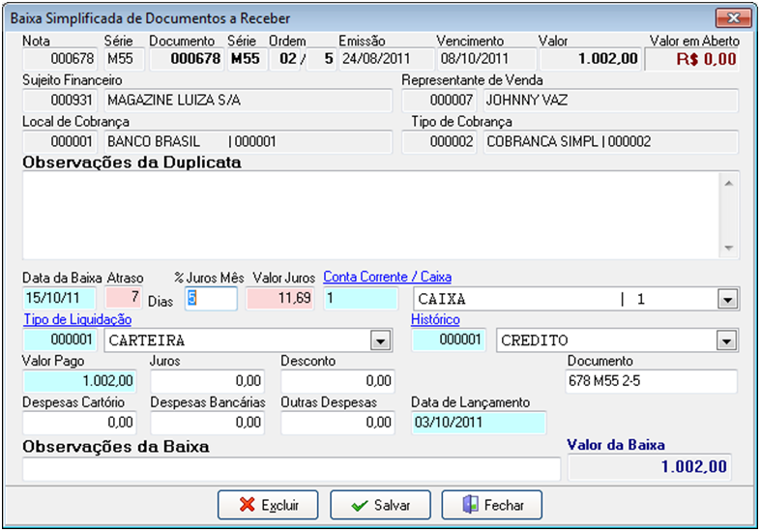761x532 pixels.
Task: Click the Observações da Baixa text field
Action: point(291,469)
